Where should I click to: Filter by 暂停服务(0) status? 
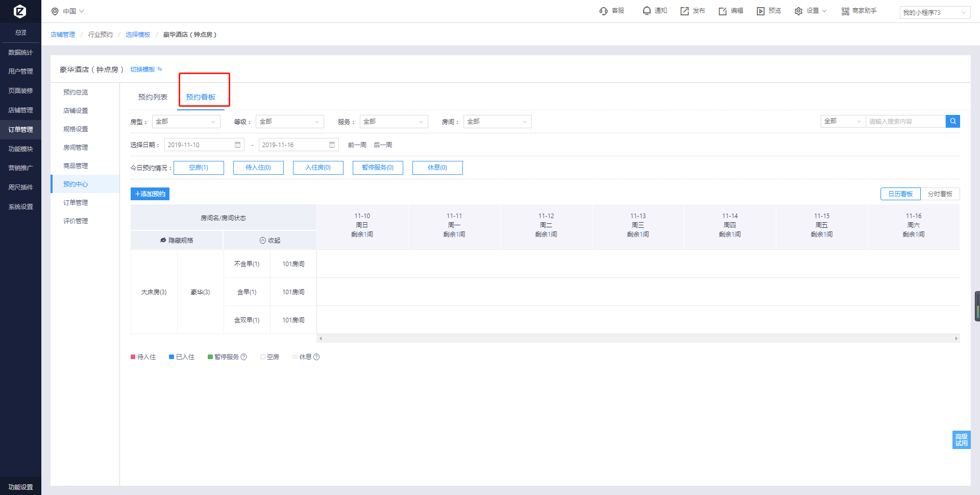378,168
